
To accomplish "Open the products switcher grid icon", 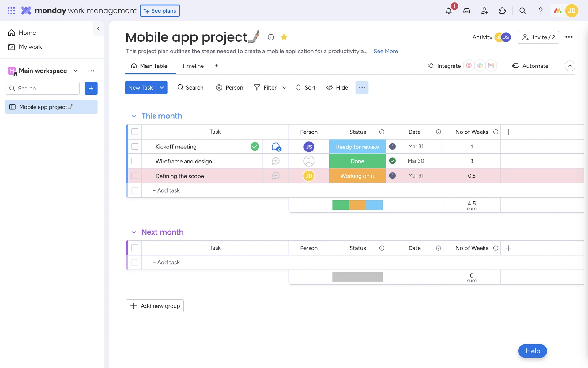I will click(x=11, y=11).
